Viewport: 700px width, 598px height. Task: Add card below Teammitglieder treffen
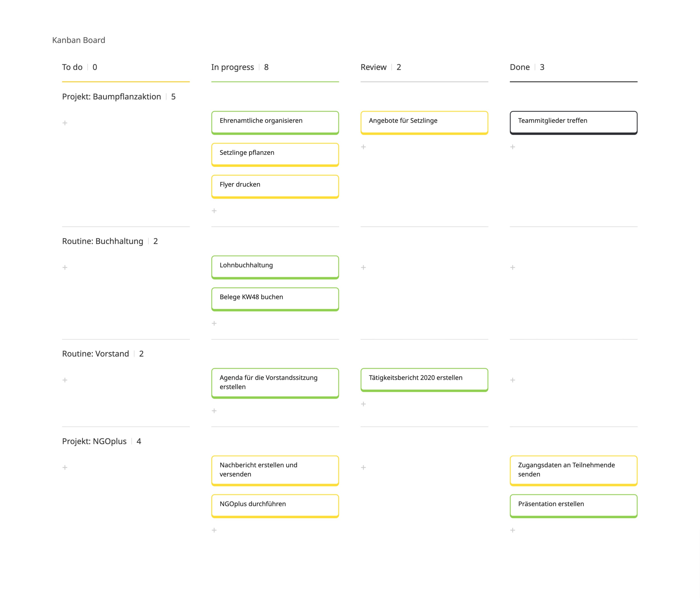[x=513, y=147]
